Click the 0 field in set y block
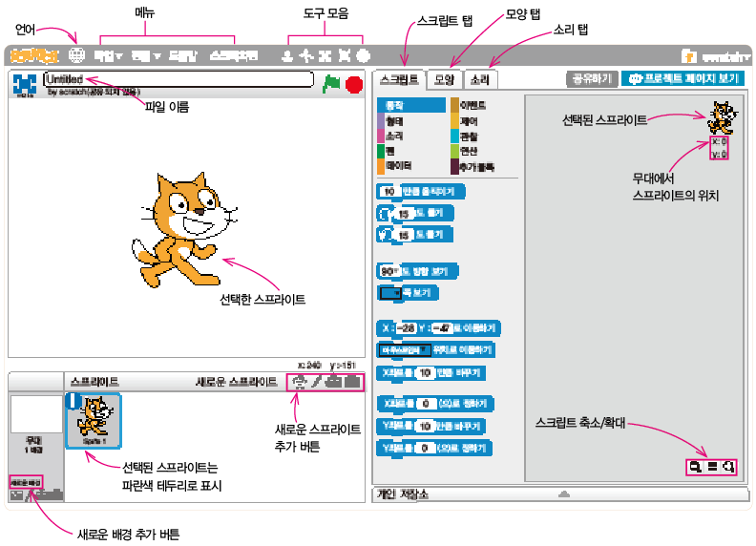Viewport: 756px width, 546px height. click(425, 448)
